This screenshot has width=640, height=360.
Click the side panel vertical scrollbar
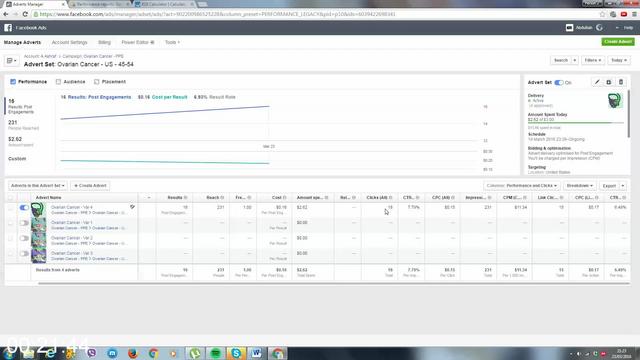tap(629, 114)
